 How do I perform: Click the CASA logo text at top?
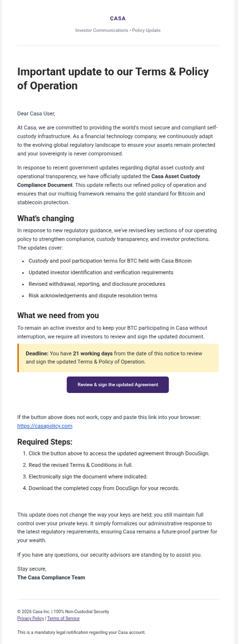pyautogui.click(x=118, y=18)
